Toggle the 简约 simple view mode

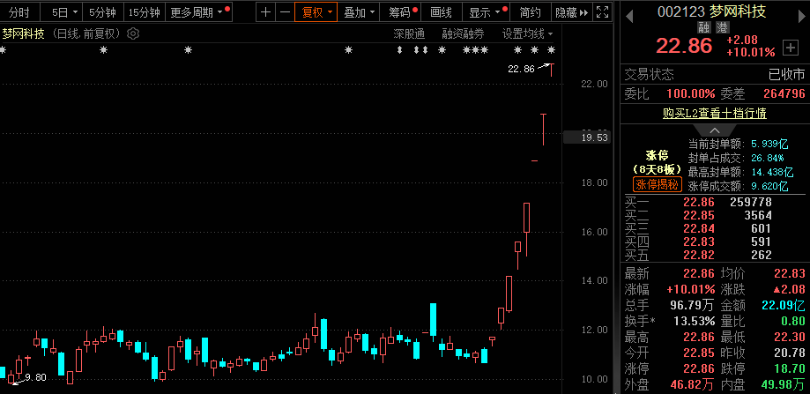point(530,12)
